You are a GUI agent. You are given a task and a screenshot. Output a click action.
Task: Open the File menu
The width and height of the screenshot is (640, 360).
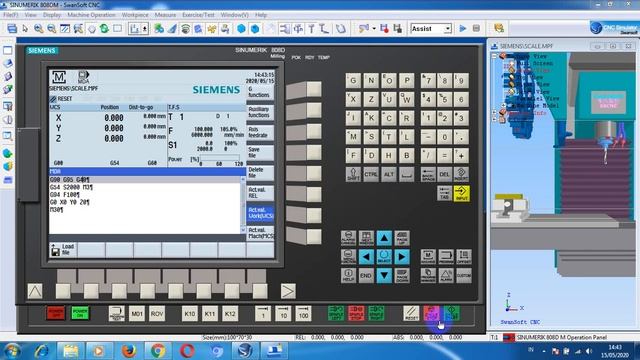[x=10, y=15]
